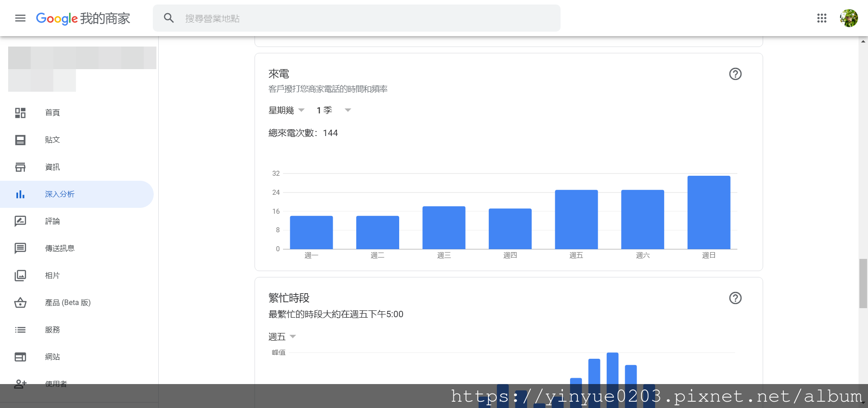Click the 週六 calls bar
This screenshot has width=868, height=408.
(642, 220)
